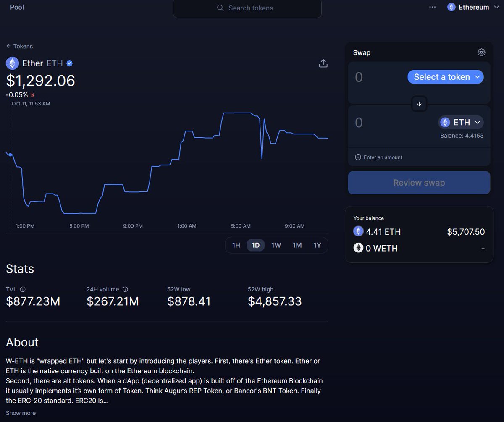Click the $4,857.33 52W high value
Image resolution: width=504 pixels, height=422 pixels.
[x=275, y=301]
